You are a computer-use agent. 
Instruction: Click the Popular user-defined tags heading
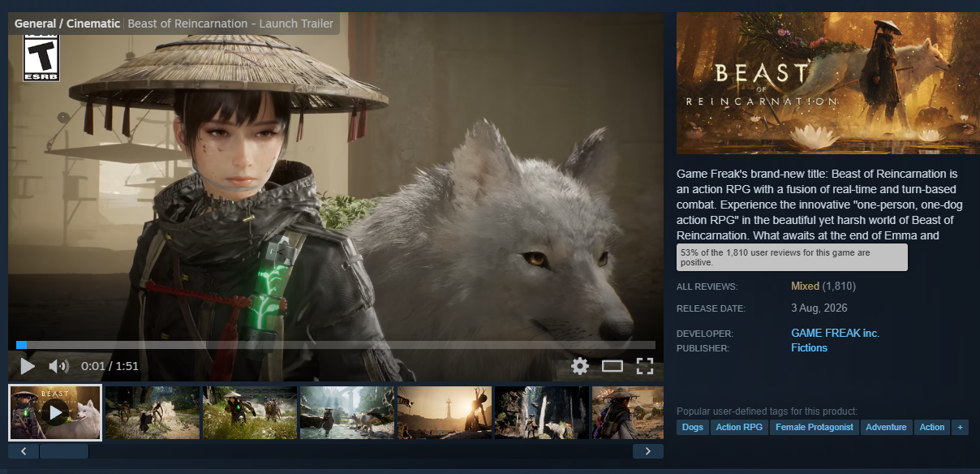pyautogui.click(x=767, y=412)
